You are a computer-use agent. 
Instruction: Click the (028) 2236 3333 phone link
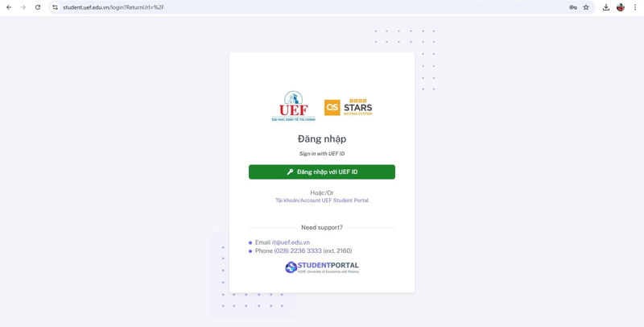point(298,251)
